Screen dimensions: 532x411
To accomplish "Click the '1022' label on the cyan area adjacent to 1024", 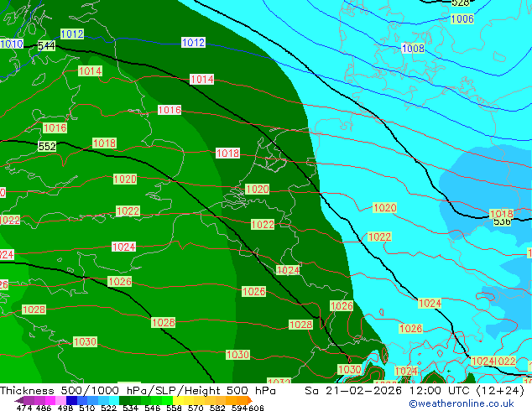I will point(505,362).
